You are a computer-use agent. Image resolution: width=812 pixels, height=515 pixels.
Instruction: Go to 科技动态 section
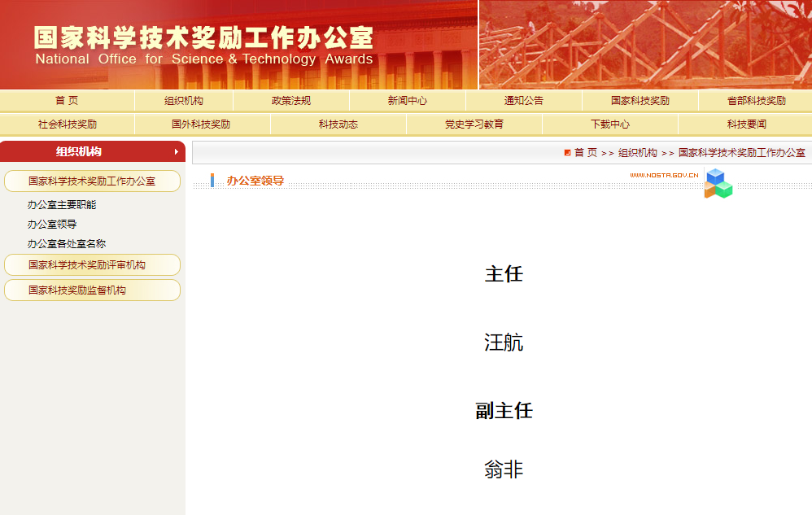(x=338, y=124)
